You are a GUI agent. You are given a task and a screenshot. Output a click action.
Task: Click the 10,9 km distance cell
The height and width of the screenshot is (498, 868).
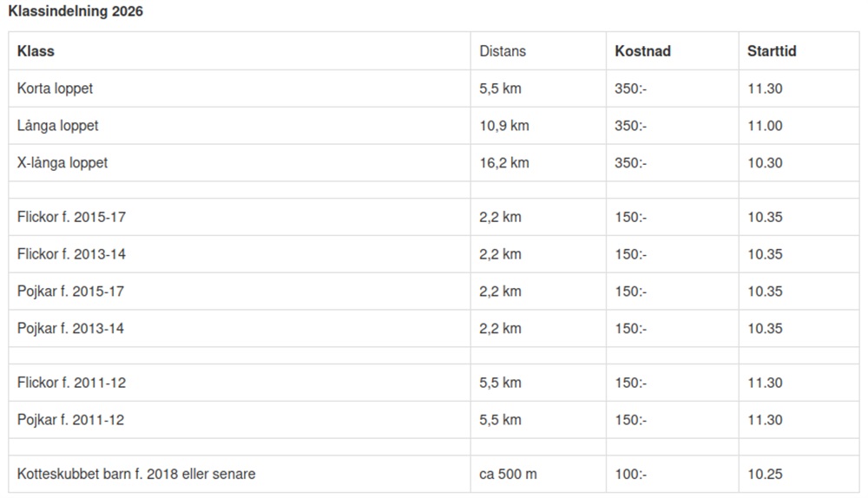(503, 126)
